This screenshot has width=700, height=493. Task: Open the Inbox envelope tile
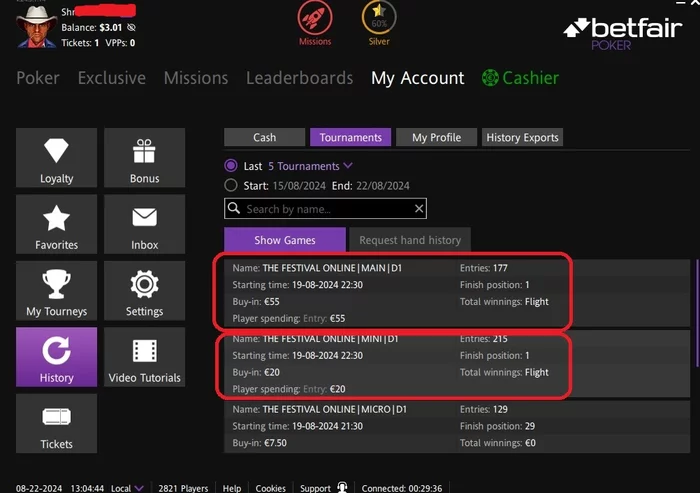click(144, 224)
